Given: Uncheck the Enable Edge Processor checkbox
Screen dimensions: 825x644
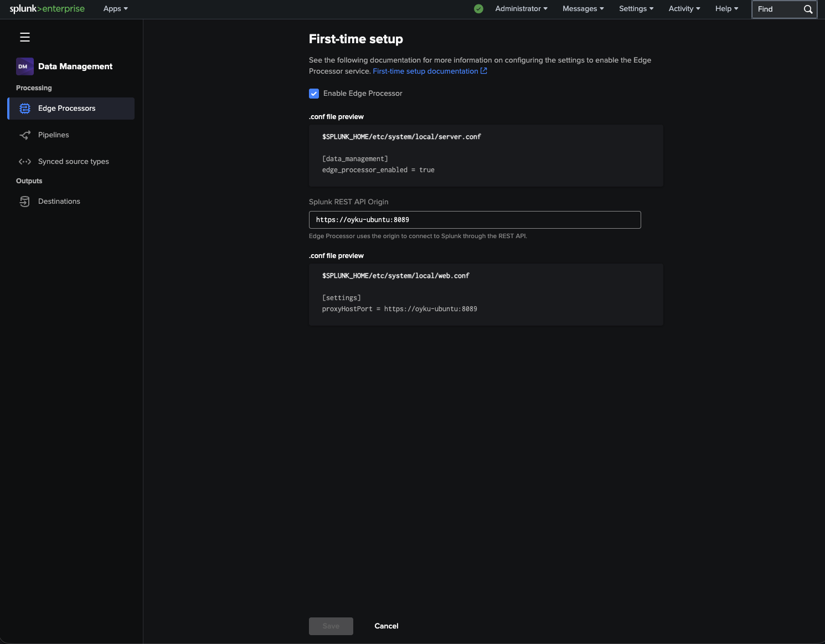Looking at the screenshot, I should click(314, 94).
